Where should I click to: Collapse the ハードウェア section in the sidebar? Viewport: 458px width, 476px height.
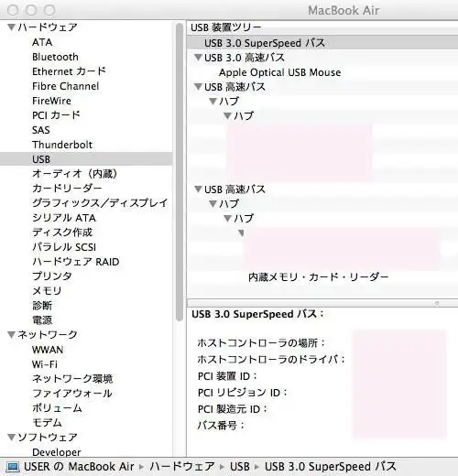12,27
